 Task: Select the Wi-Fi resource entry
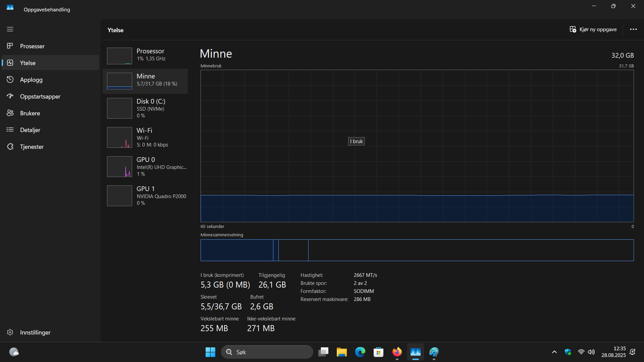pyautogui.click(x=145, y=137)
